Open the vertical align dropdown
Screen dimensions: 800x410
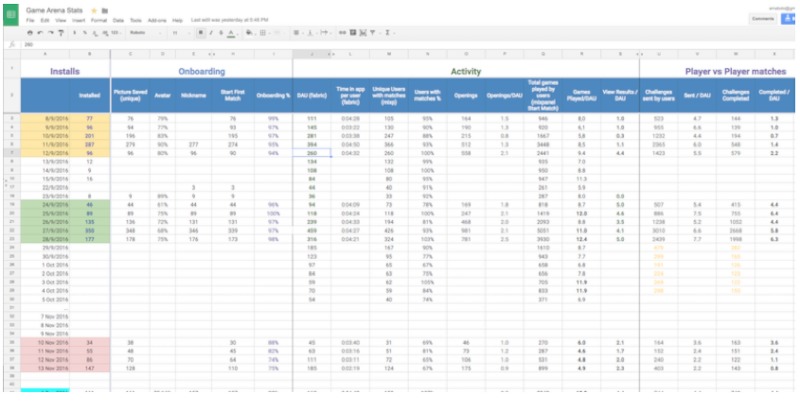pos(311,33)
